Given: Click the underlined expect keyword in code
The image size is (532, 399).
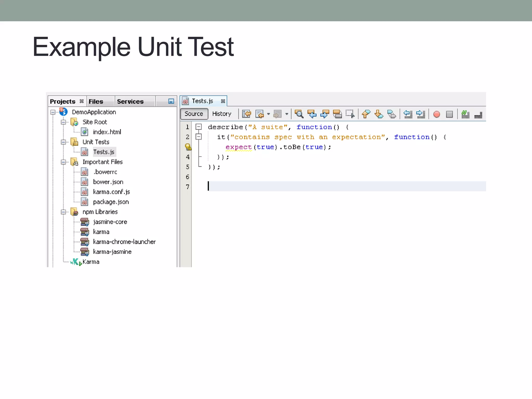Looking at the screenshot, I should coord(239,147).
